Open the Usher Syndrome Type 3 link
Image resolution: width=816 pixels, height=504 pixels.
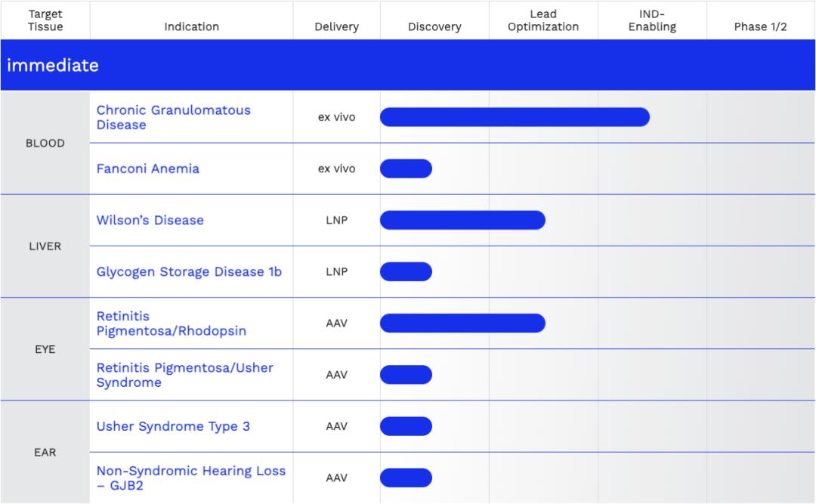173,426
